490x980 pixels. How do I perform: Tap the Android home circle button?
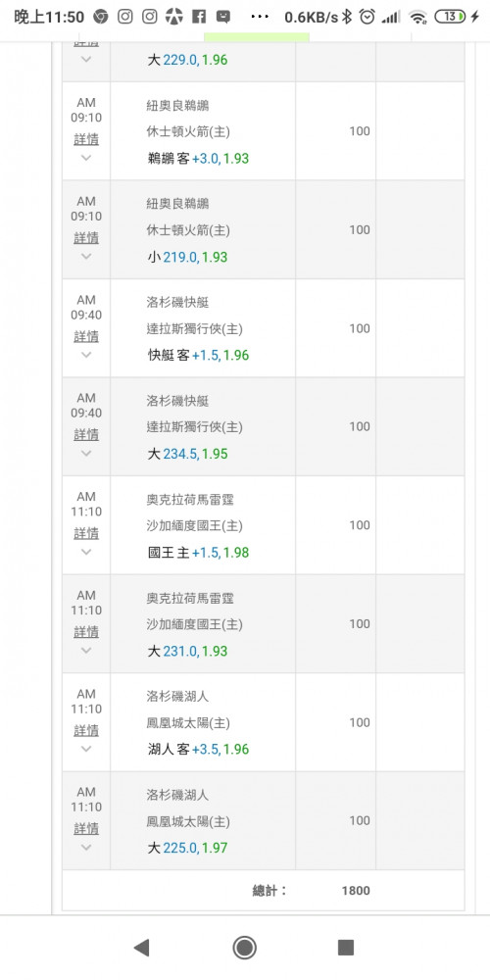(x=244, y=948)
